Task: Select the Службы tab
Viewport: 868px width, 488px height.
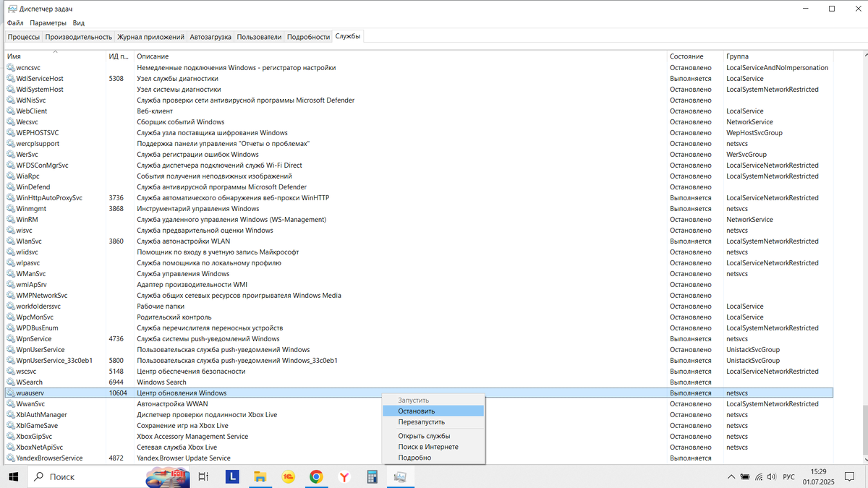Action: (348, 36)
